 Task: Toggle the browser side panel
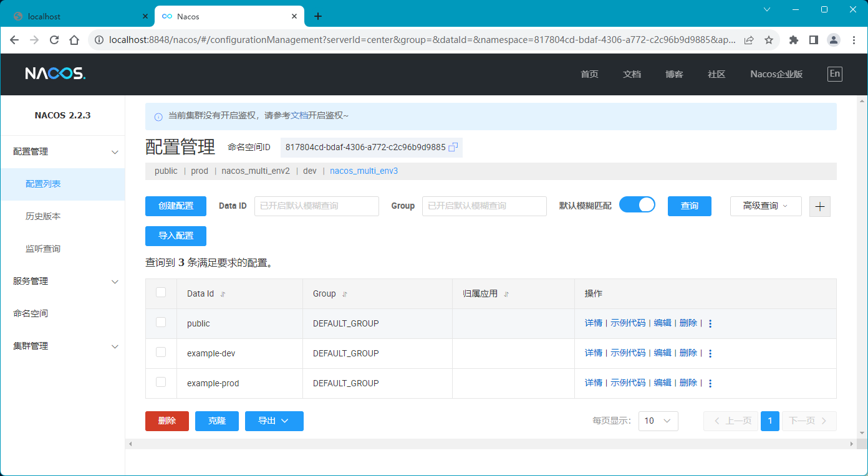(x=814, y=40)
